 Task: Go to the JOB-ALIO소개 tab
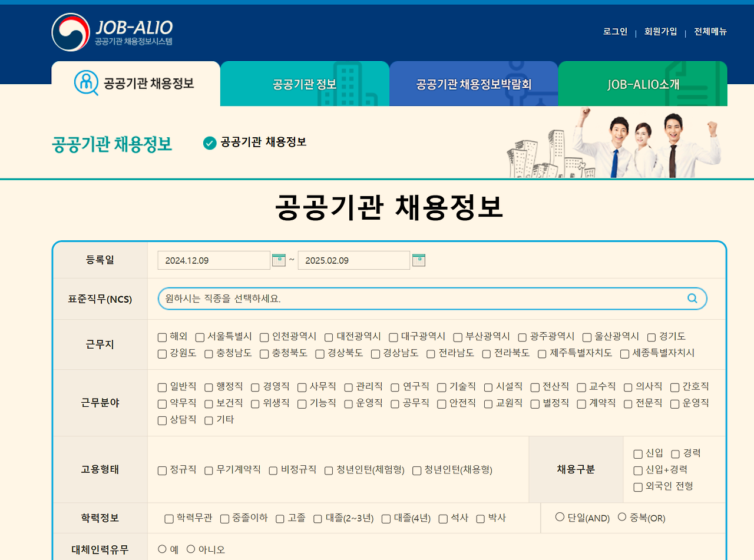643,84
